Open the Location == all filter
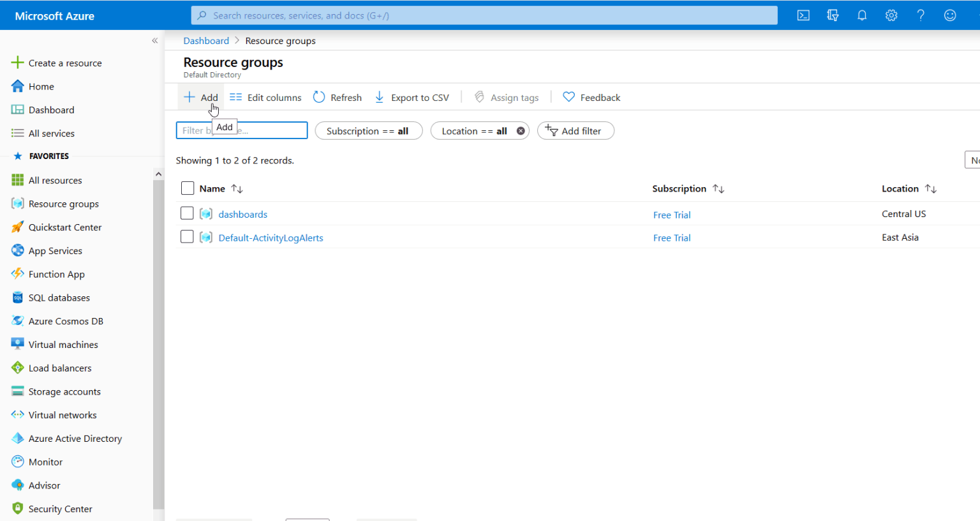 [474, 131]
